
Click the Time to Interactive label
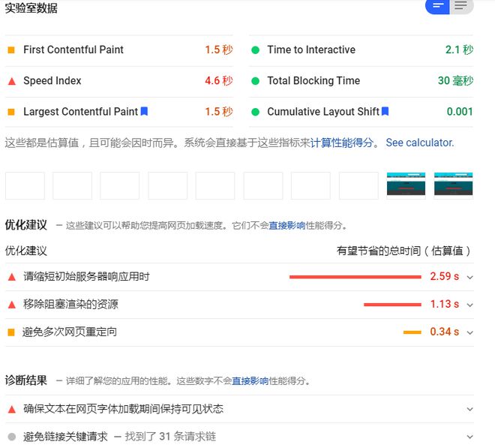pyautogui.click(x=311, y=50)
